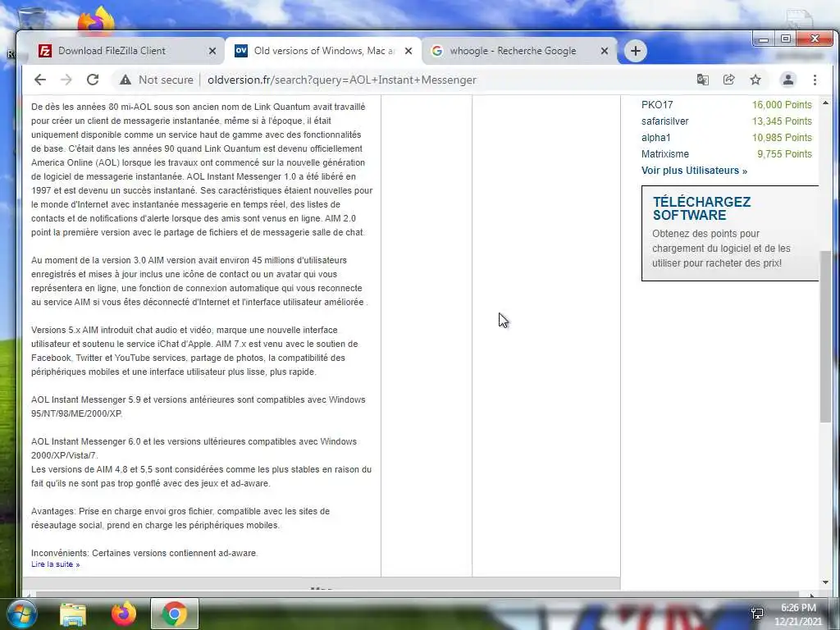Click the 'Avantages:' paragraph text
This screenshot has width=840, height=630.
click(x=180, y=518)
